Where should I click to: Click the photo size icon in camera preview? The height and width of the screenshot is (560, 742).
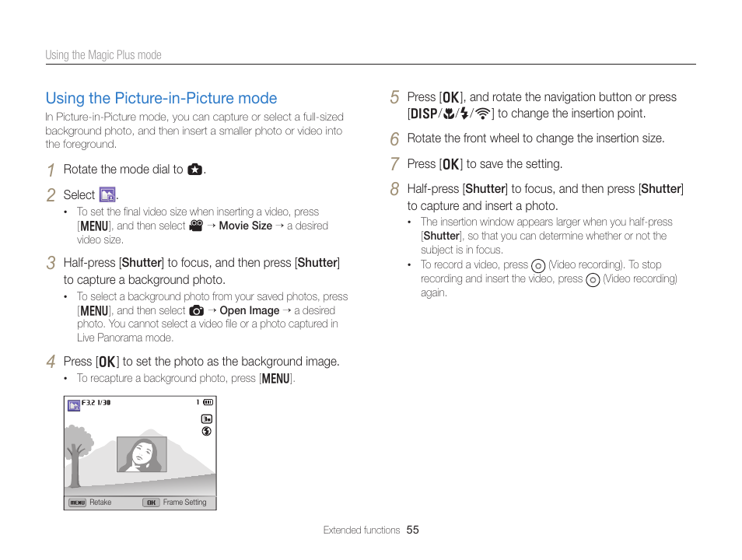click(207, 419)
